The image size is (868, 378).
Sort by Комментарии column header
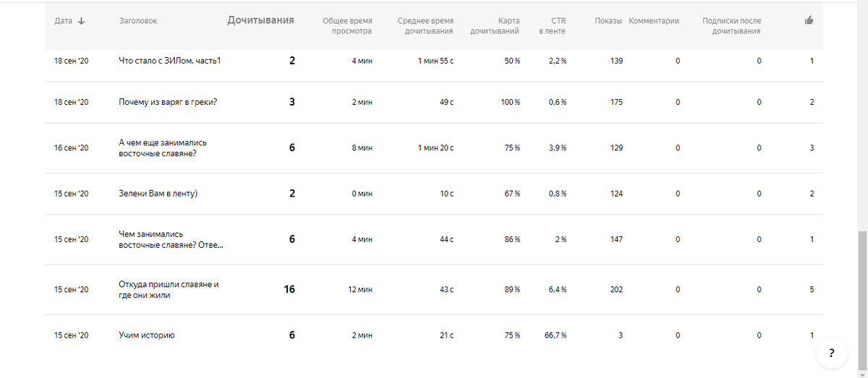[x=654, y=21]
